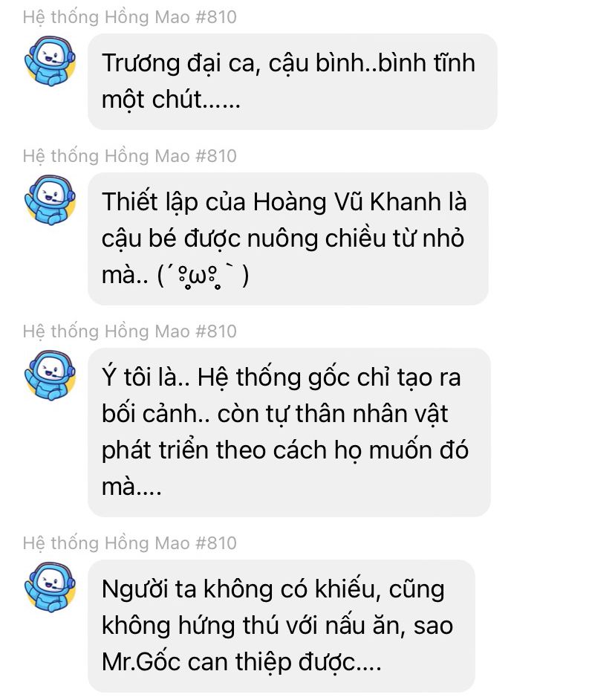Click the robot avatar beside the first message

click(x=50, y=61)
